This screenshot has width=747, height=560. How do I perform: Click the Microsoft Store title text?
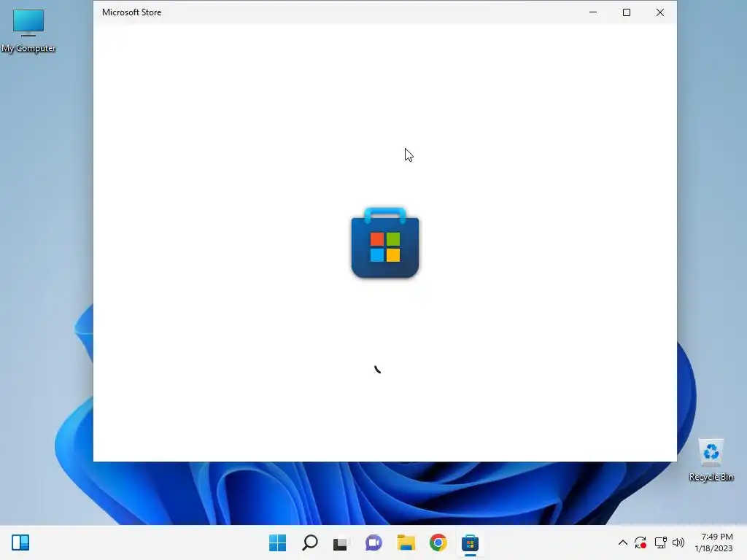(131, 12)
